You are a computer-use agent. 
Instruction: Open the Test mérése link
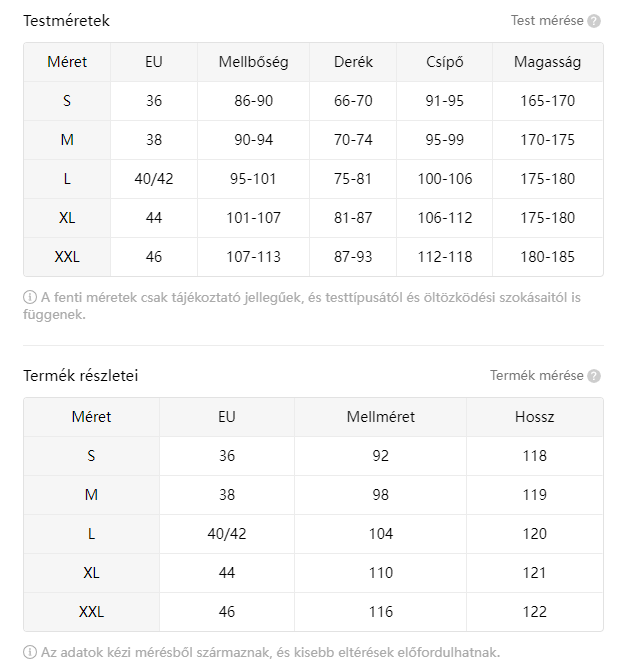coord(547,20)
